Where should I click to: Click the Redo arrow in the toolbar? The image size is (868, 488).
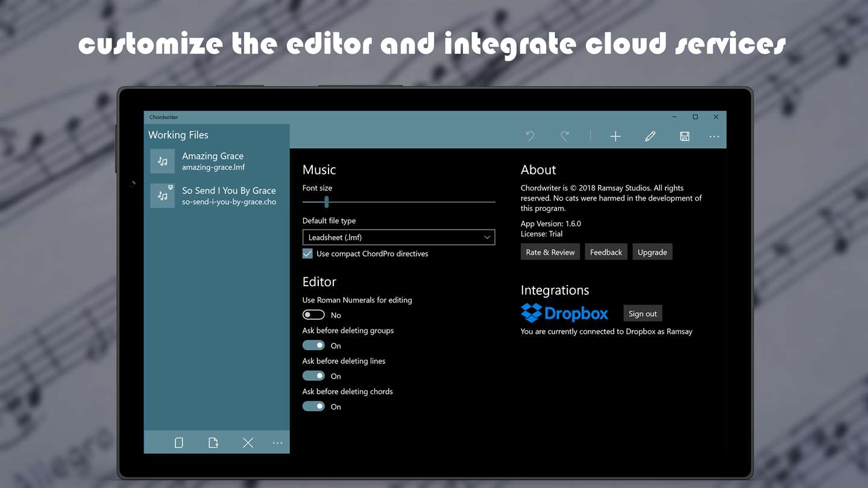[565, 137]
